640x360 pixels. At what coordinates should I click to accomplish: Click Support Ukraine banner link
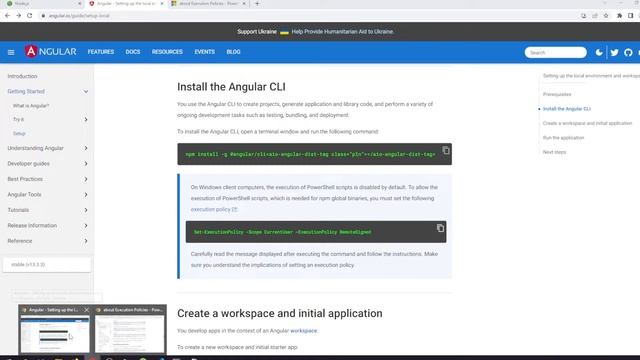[257, 31]
